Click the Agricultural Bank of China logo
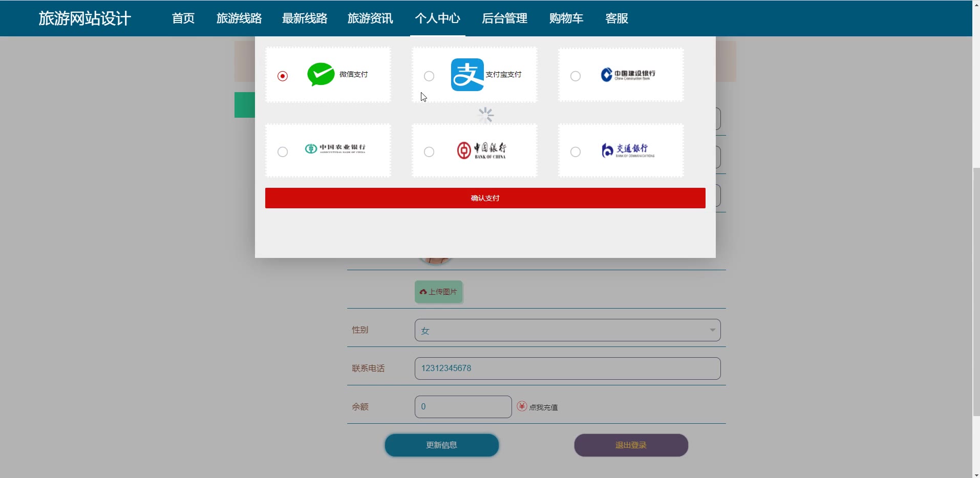Screen dimensions: 980x478 [x=335, y=149]
